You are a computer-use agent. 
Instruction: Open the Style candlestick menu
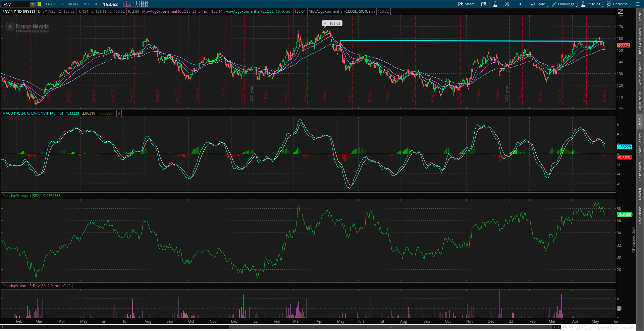[x=538, y=4]
